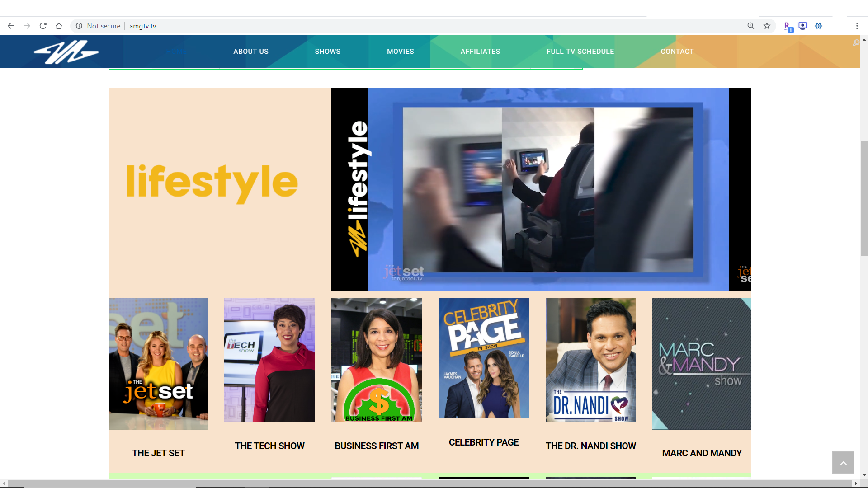Viewport: 868px width, 488px height.
Task: Go to FULL TV SCHEDULE
Action: pyautogui.click(x=580, y=51)
